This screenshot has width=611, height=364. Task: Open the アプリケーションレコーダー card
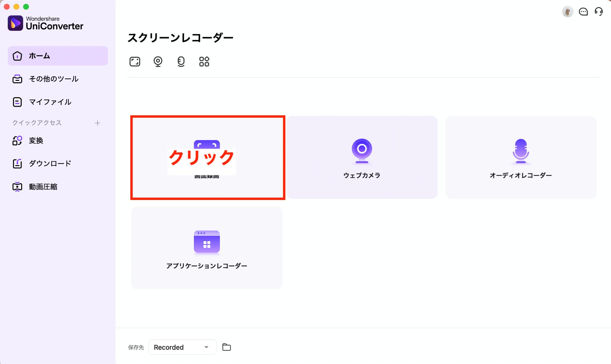207,248
